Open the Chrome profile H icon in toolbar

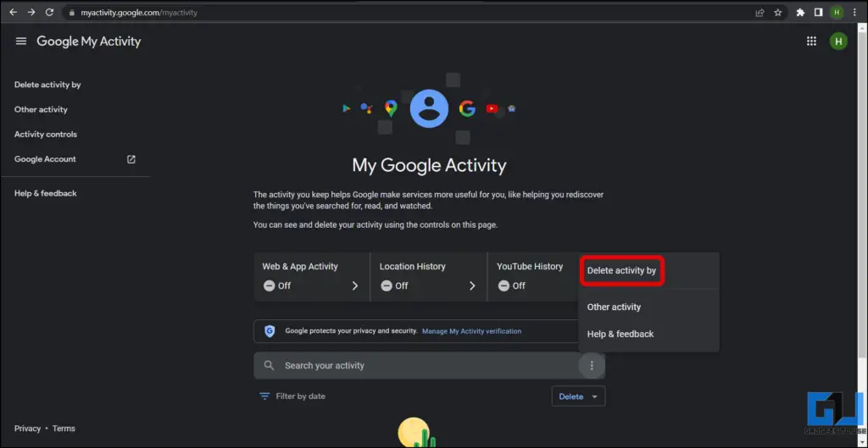click(x=837, y=12)
